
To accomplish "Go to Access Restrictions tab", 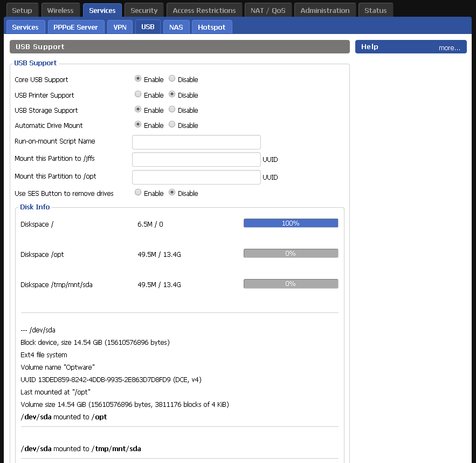I will [204, 10].
